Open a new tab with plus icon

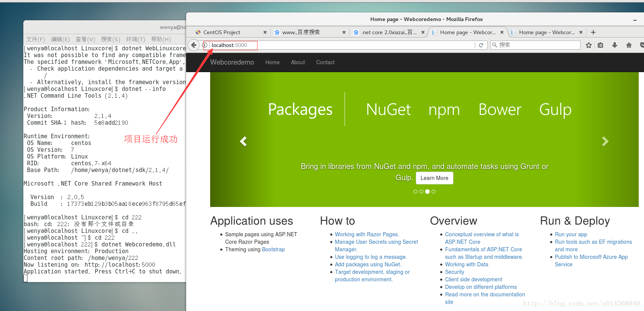point(593,32)
